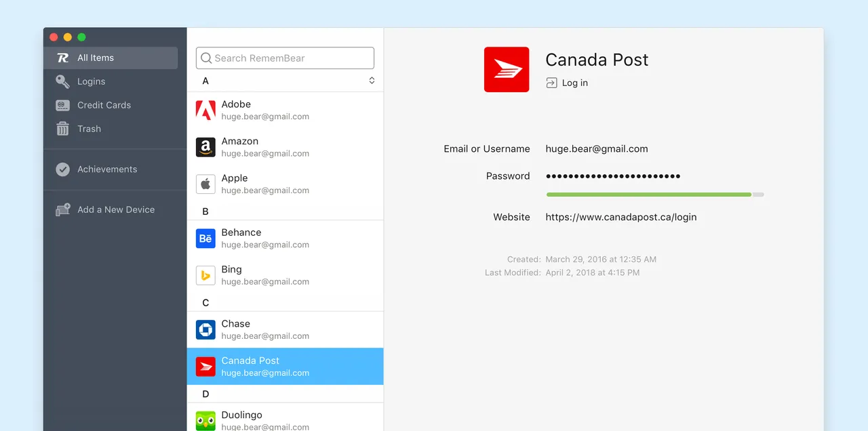Click the Duolingo owl icon
The height and width of the screenshot is (431, 868).
coord(205,421)
